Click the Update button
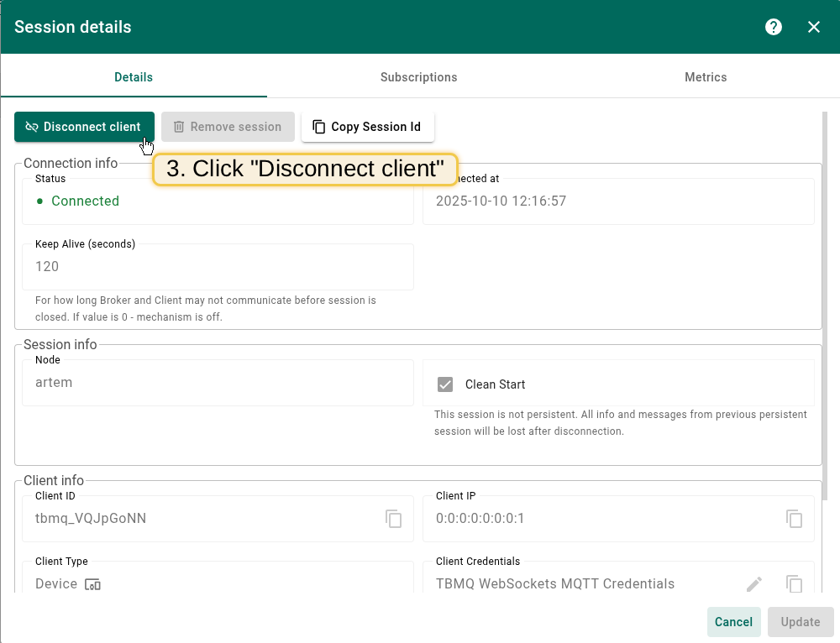The width and height of the screenshot is (840, 643). pos(800,622)
